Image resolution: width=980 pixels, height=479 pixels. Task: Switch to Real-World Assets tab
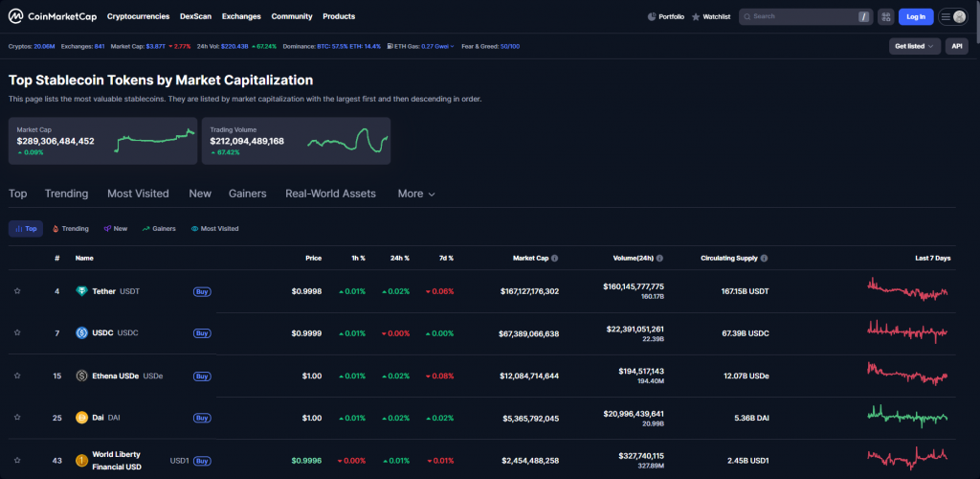click(330, 194)
